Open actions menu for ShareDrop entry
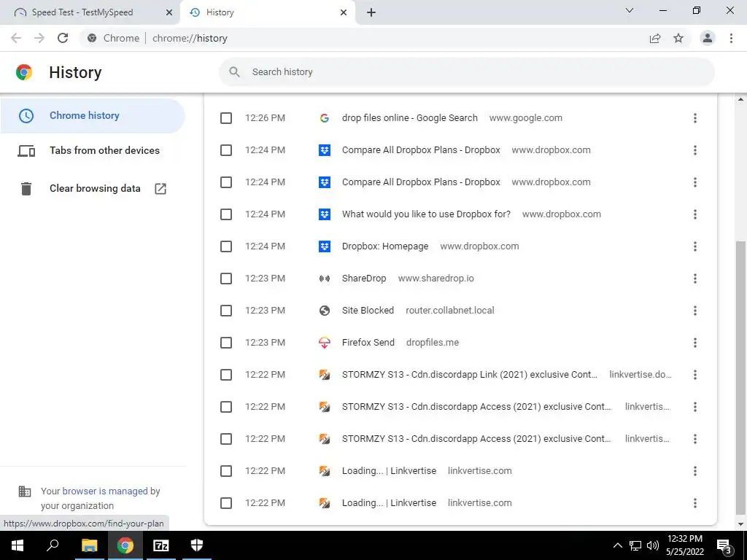747x560 pixels. (x=695, y=279)
